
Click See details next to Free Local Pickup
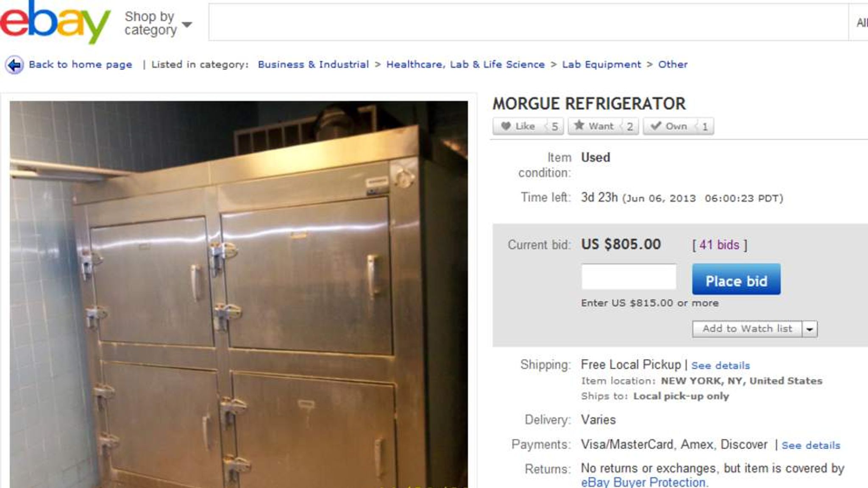pyautogui.click(x=721, y=366)
